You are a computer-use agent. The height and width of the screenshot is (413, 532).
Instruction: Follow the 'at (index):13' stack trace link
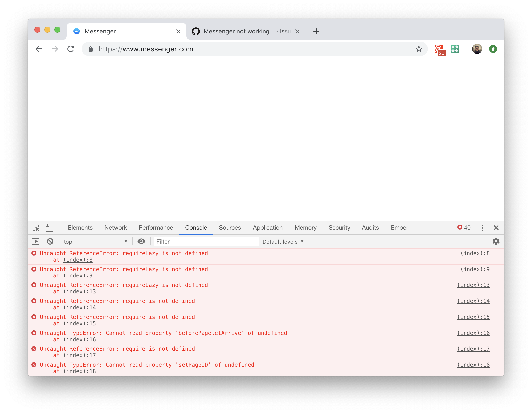[79, 292]
